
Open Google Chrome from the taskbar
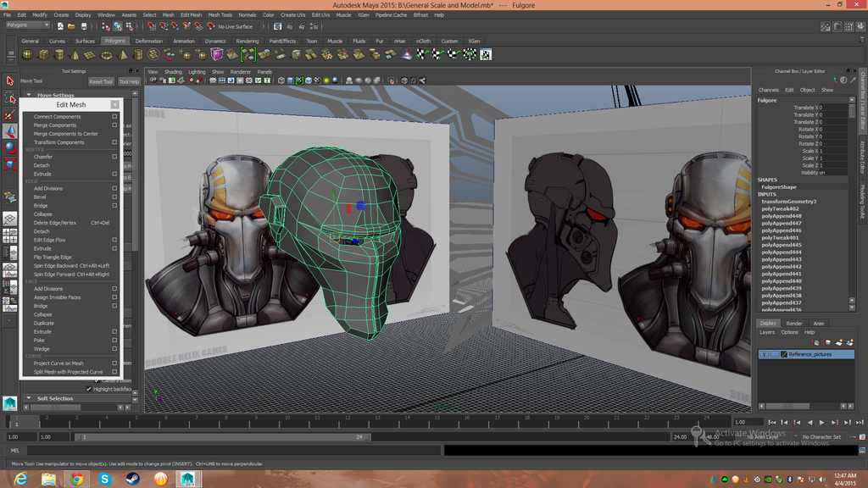point(76,479)
